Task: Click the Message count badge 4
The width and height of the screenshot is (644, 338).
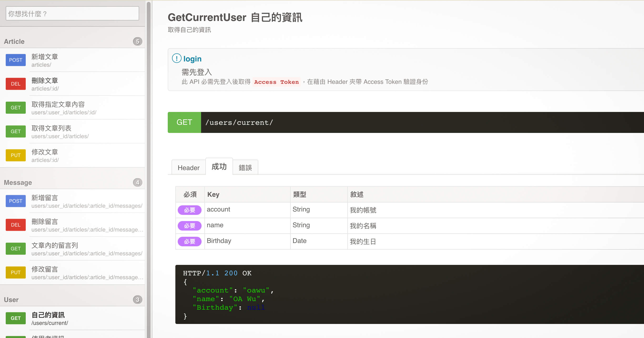Action: (137, 182)
